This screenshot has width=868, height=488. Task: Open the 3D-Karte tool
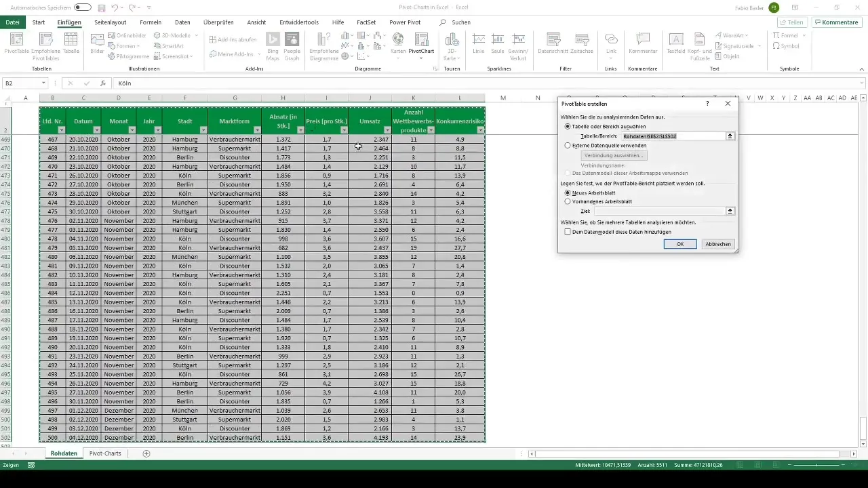click(x=451, y=46)
